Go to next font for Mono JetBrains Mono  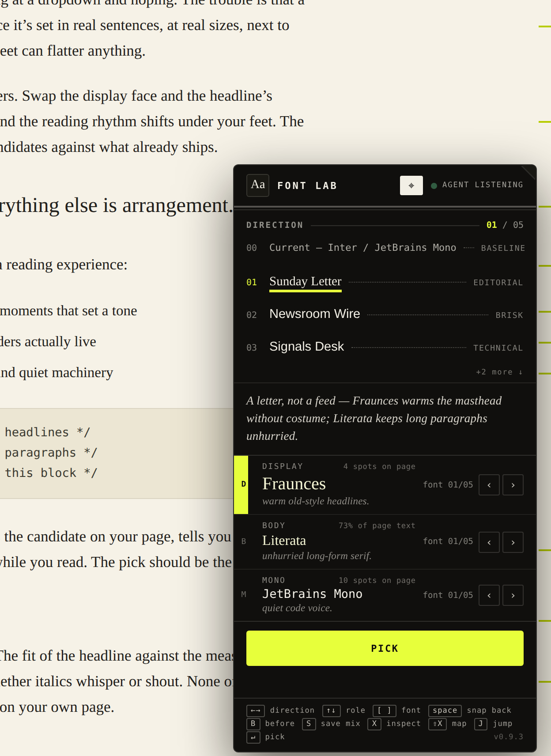coord(513,595)
